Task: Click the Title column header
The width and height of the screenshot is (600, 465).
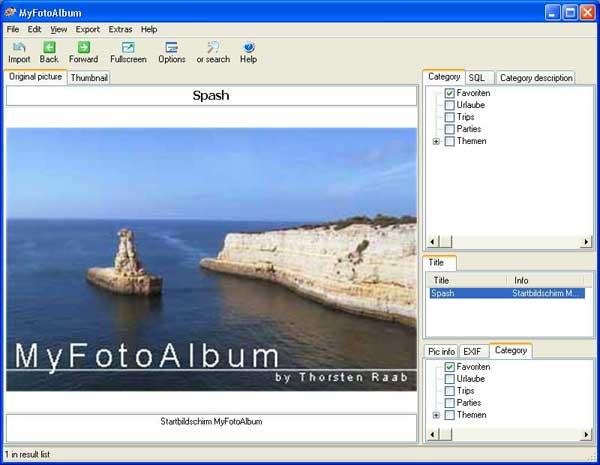Action: pyautogui.click(x=467, y=281)
